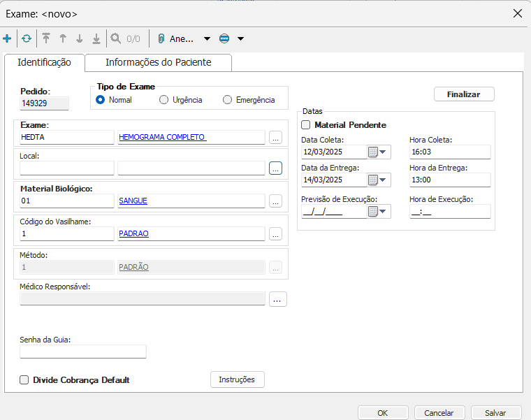Click the refresh icon in toolbar
Image resolution: width=531 pixels, height=420 pixels.
point(27,38)
